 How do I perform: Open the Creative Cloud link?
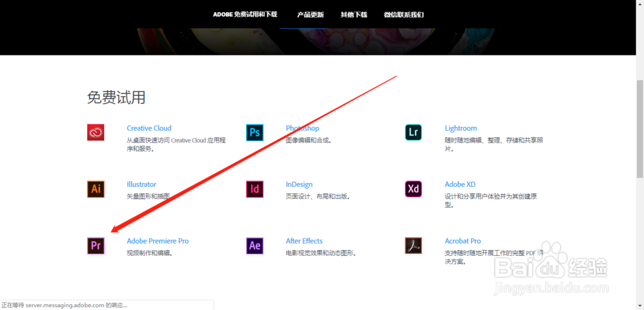(149, 128)
